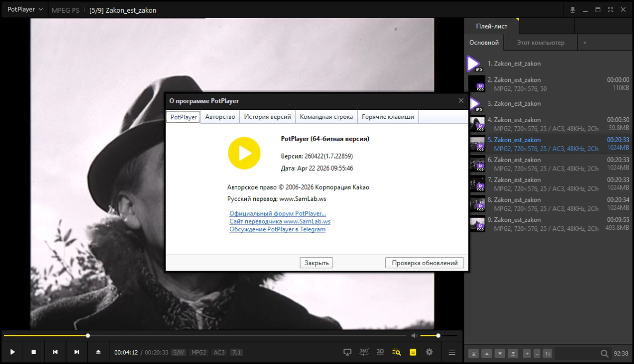Click the playlist search icon in control bar
This screenshot has width=634, height=364.
396,352
